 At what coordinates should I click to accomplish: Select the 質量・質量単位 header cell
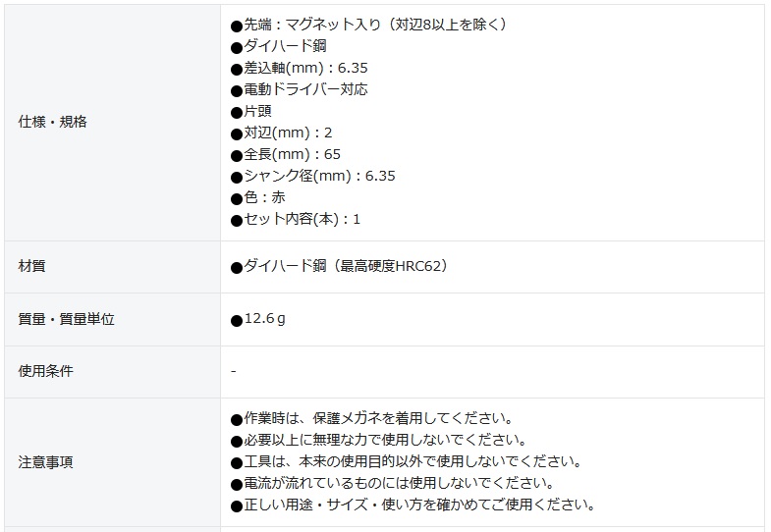(x=60, y=319)
